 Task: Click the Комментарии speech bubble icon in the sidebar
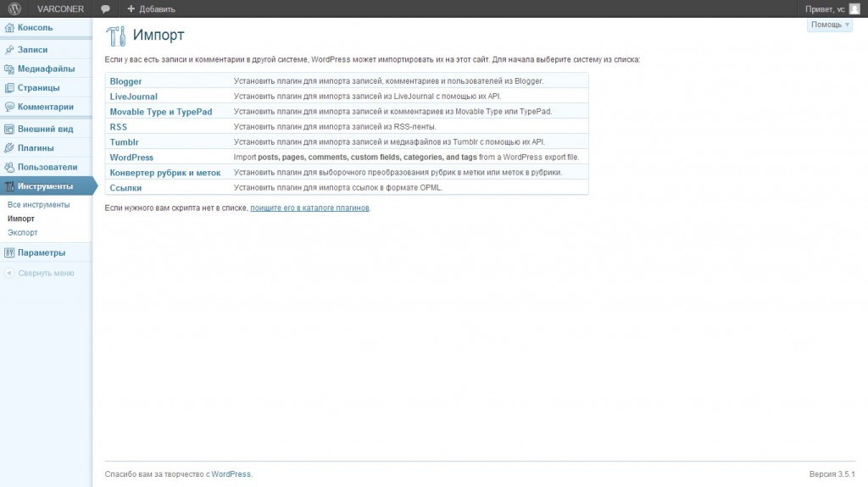click(9, 107)
